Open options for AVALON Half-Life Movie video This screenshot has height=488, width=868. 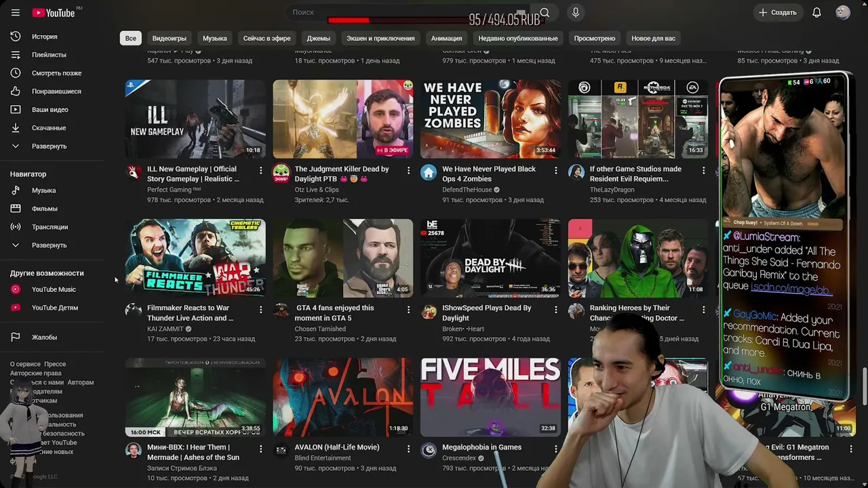(x=408, y=449)
